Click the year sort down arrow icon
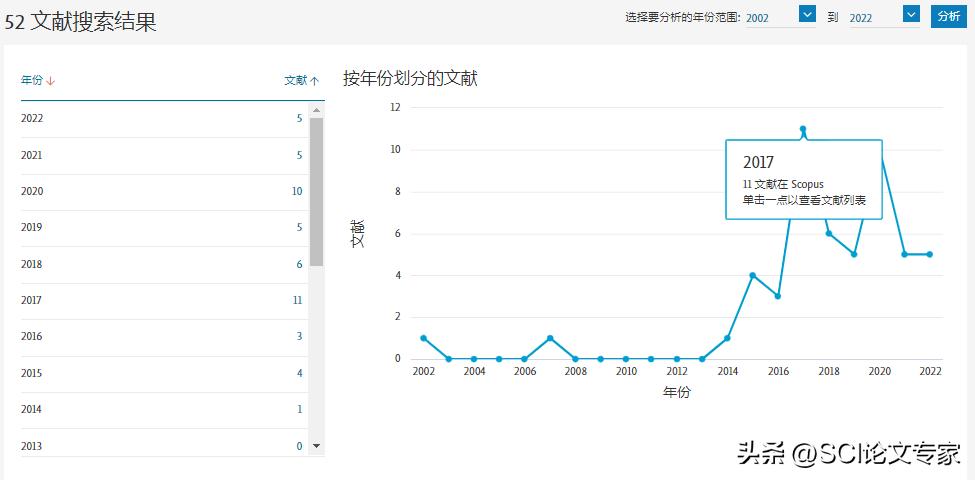Image resolution: width=975 pixels, height=480 pixels. click(50, 81)
